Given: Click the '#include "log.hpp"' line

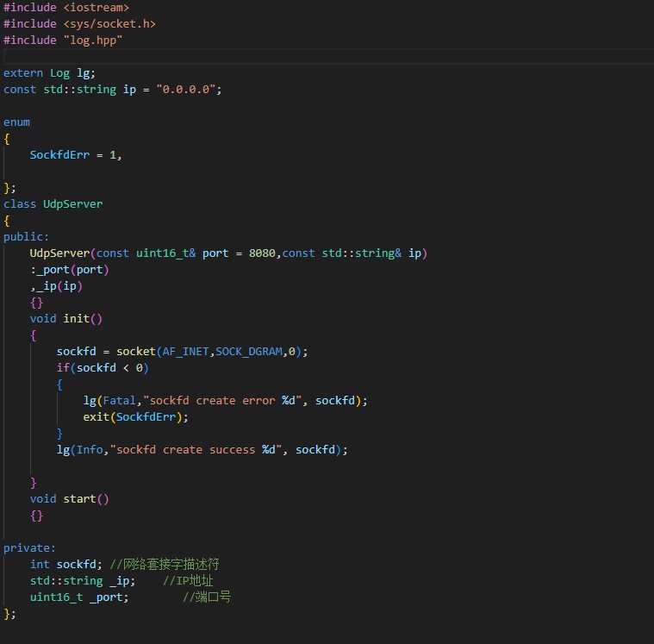Looking at the screenshot, I should (63, 40).
